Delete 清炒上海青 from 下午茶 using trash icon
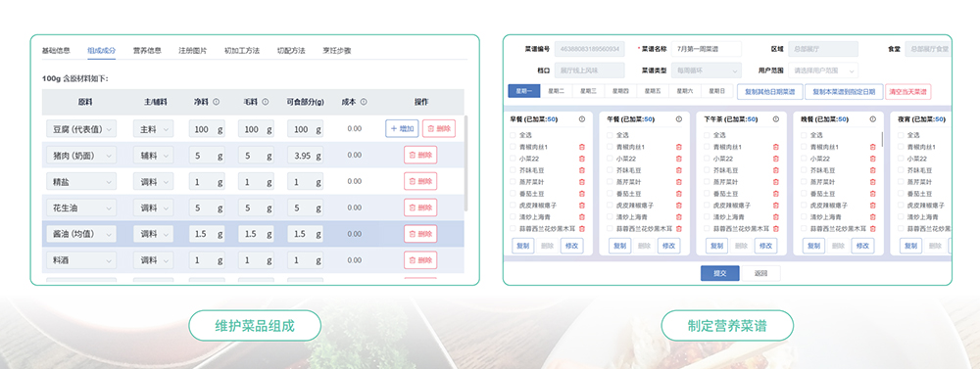Image resolution: width=980 pixels, height=369 pixels. 775,217
